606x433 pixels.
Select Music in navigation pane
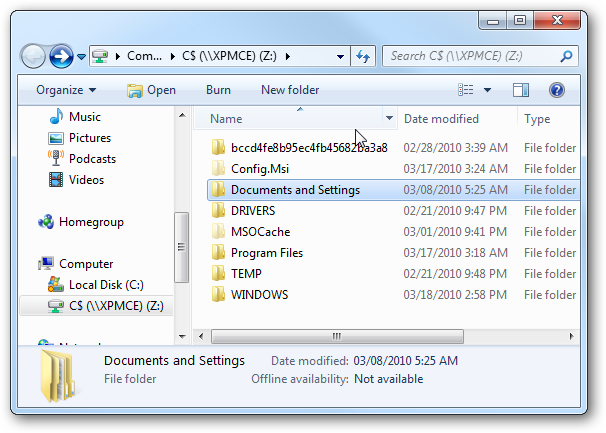[x=85, y=117]
